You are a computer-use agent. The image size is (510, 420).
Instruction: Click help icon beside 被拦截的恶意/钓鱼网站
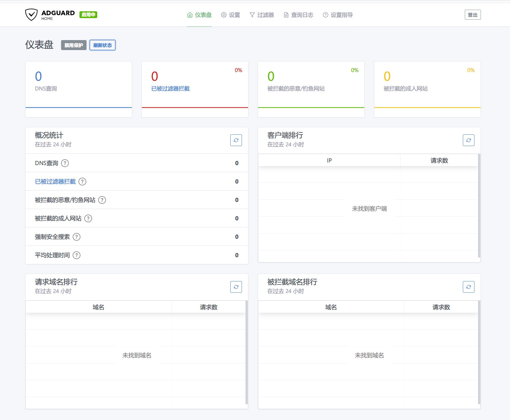pos(102,200)
